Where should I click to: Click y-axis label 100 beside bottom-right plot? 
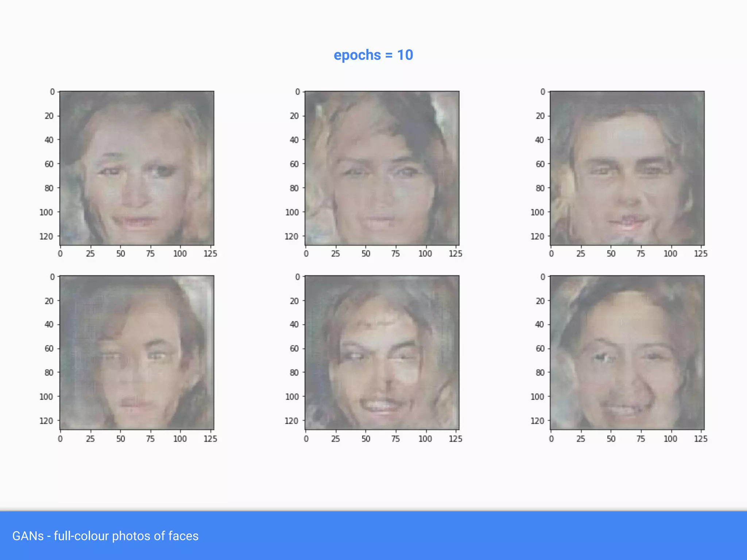tap(537, 397)
